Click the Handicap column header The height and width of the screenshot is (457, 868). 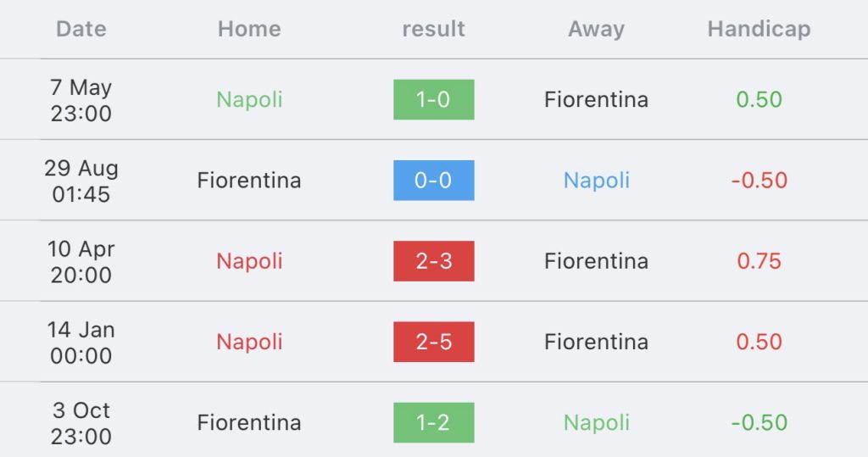pos(759,29)
